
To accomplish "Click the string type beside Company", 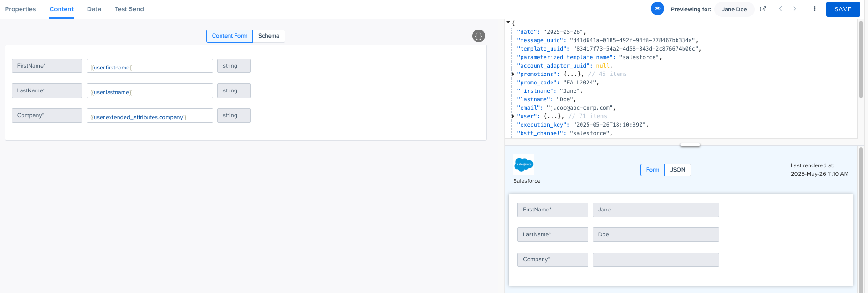I will (x=234, y=115).
